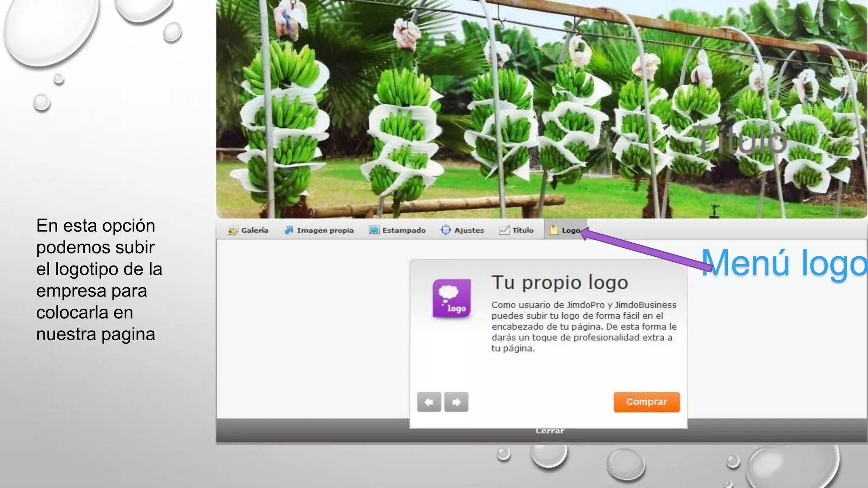Click the Título pencil-and-paper icon

point(504,230)
